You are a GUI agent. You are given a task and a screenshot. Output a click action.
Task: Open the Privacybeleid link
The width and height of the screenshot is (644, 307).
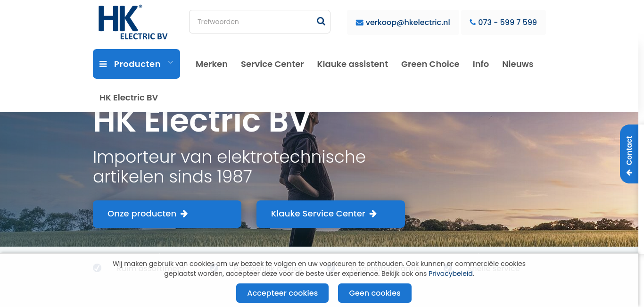(x=451, y=274)
